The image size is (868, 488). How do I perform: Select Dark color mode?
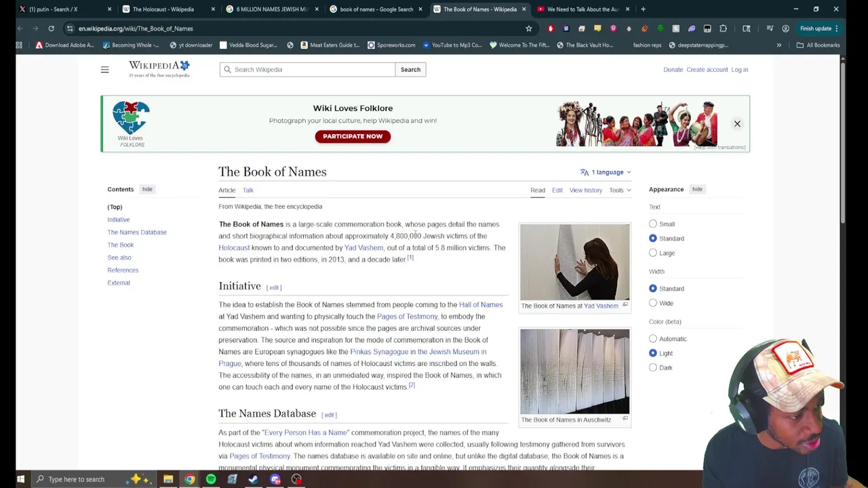click(653, 367)
